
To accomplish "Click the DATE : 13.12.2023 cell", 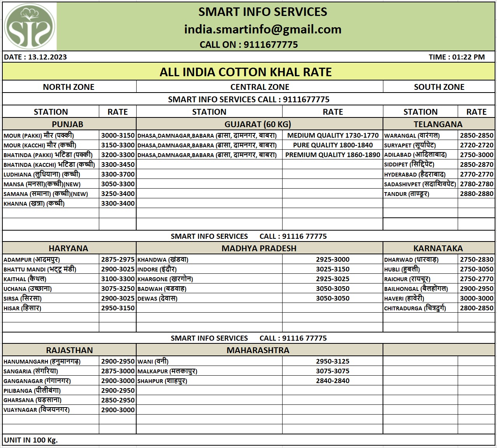I will point(35,57).
